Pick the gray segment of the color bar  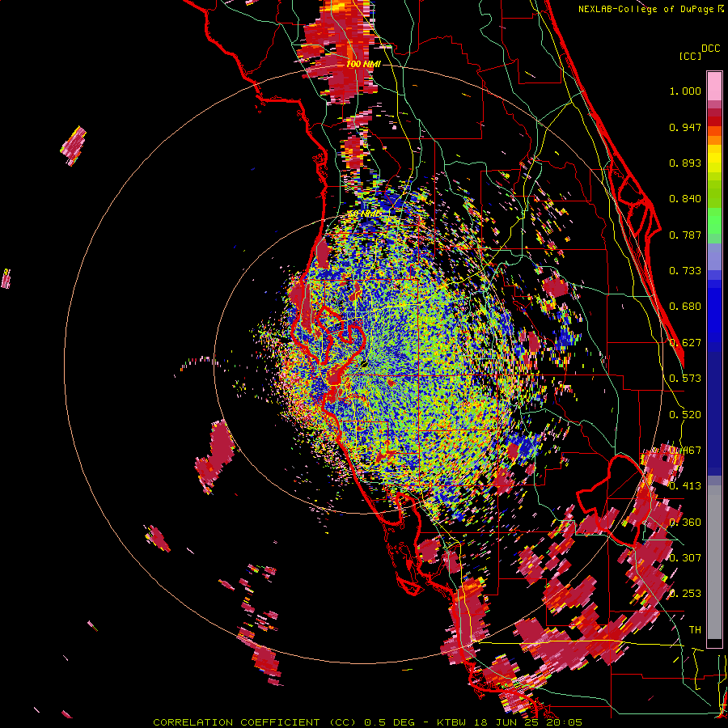714,562
